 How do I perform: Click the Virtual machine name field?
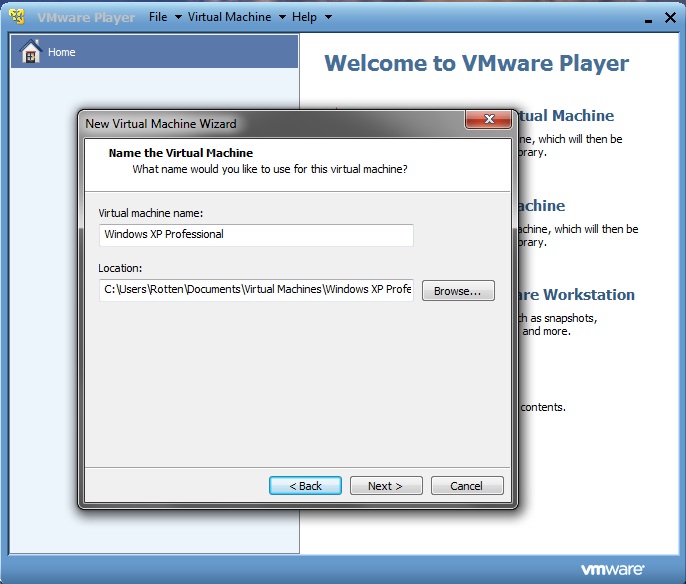click(256, 235)
